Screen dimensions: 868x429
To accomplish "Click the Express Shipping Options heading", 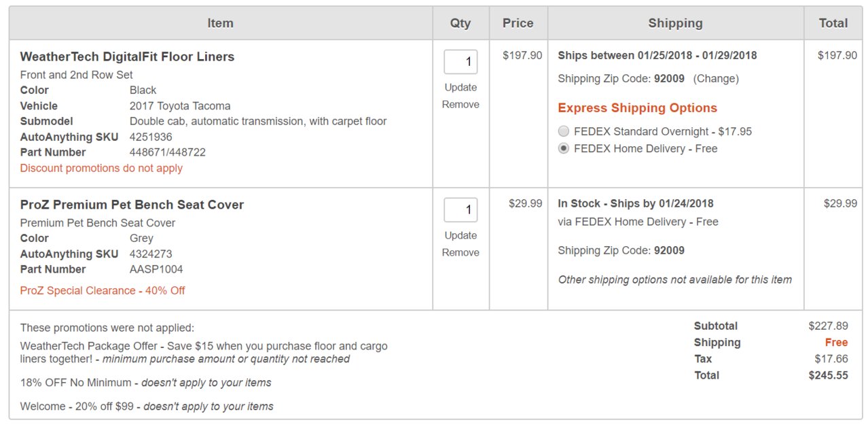I will click(x=637, y=108).
